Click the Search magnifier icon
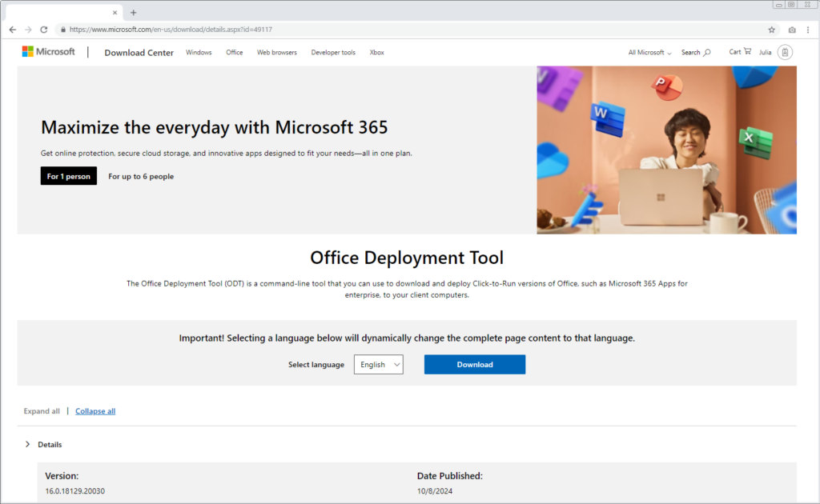Image resolution: width=820 pixels, height=504 pixels. coord(708,51)
